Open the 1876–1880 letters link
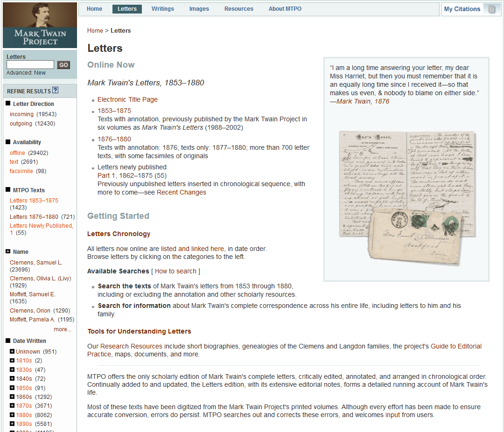 [x=114, y=139]
